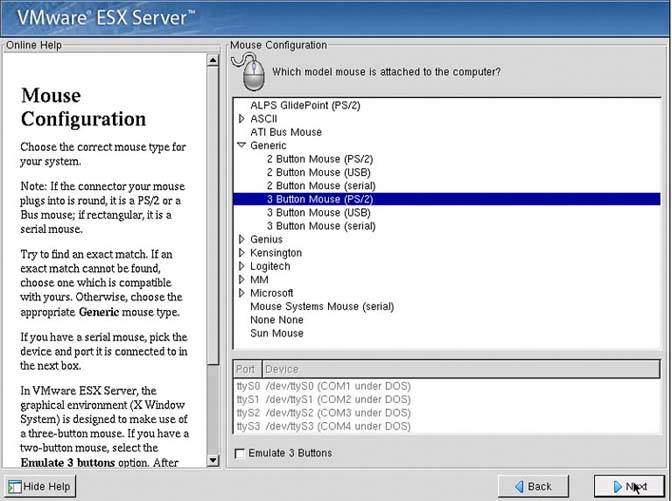Expand the ASCII mouse group
Screen dimensions: 672x501
(x=241, y=119)
